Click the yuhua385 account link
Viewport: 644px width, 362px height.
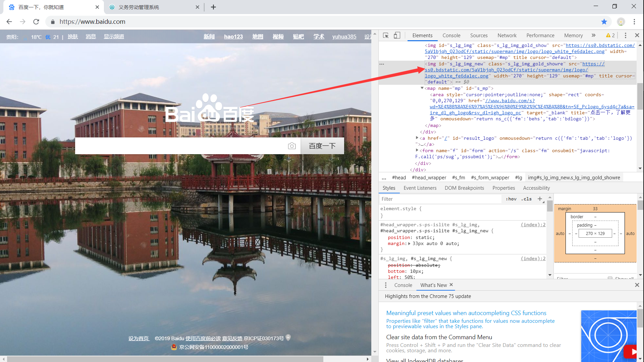tap(344, 37)
